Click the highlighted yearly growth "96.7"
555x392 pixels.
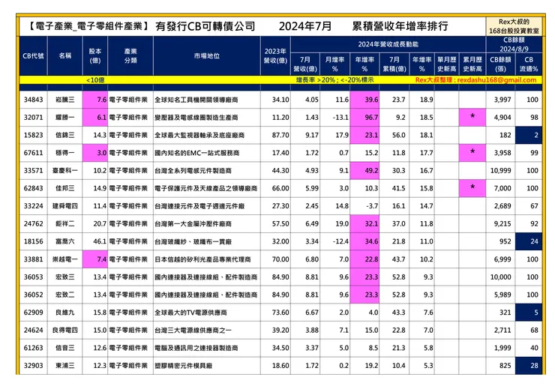[x=364, y=118]
